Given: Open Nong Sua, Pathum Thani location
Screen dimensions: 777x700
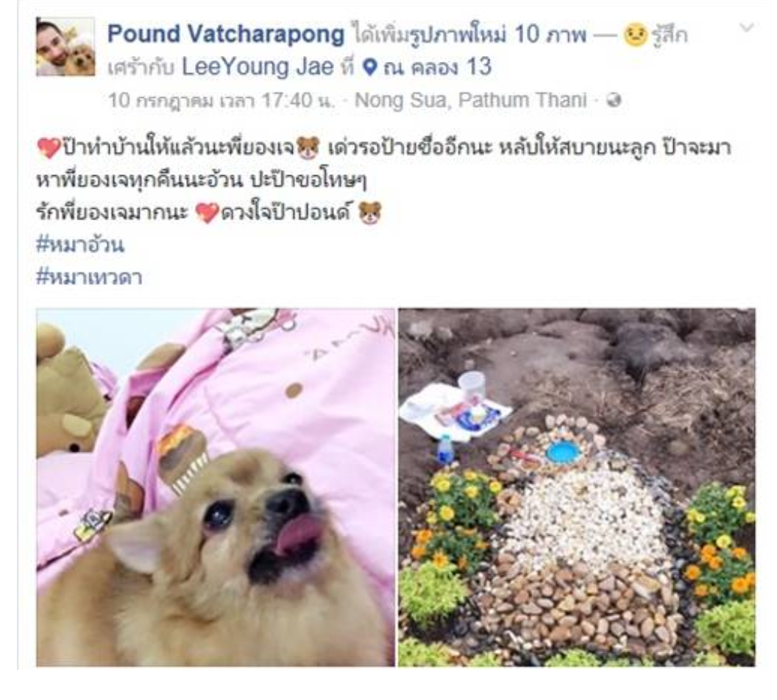Looking at the screenshot, I should click(x=471, y=101).
